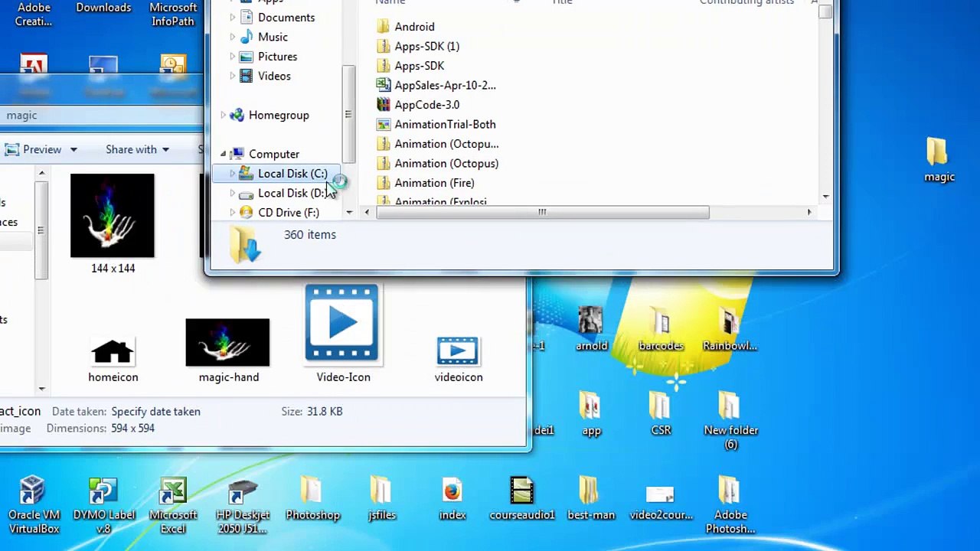This screenshot has height=551, width=980.
Task: Select the magic folder on the desktop
Action: (939, 161)
